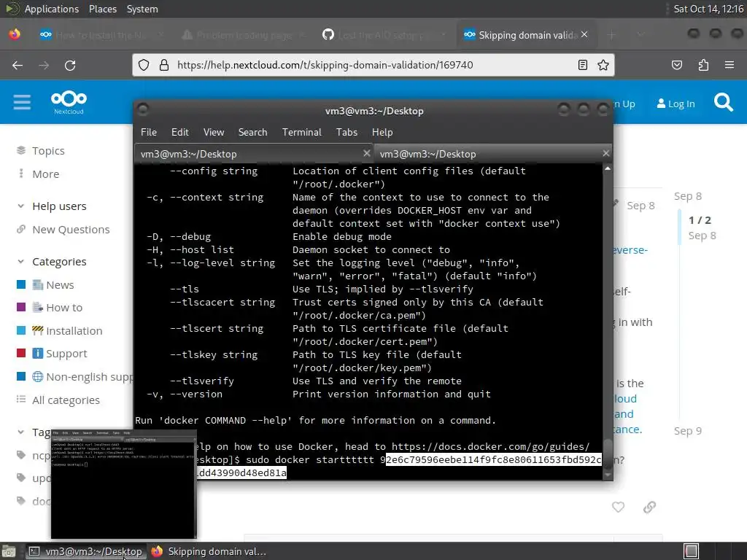Viewport: 747px width, 560px height.
Task: Switch to the Problem loading page tab
Action: (243, 35)
